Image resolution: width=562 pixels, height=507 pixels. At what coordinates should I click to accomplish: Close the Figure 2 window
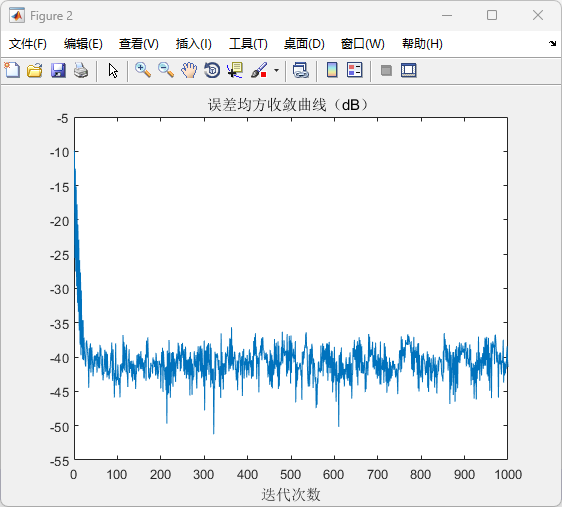click(538, 15)
